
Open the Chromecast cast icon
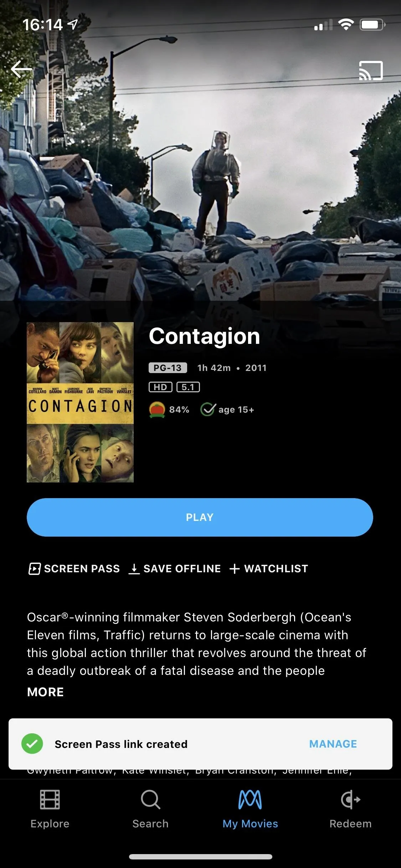pos(371,71)
